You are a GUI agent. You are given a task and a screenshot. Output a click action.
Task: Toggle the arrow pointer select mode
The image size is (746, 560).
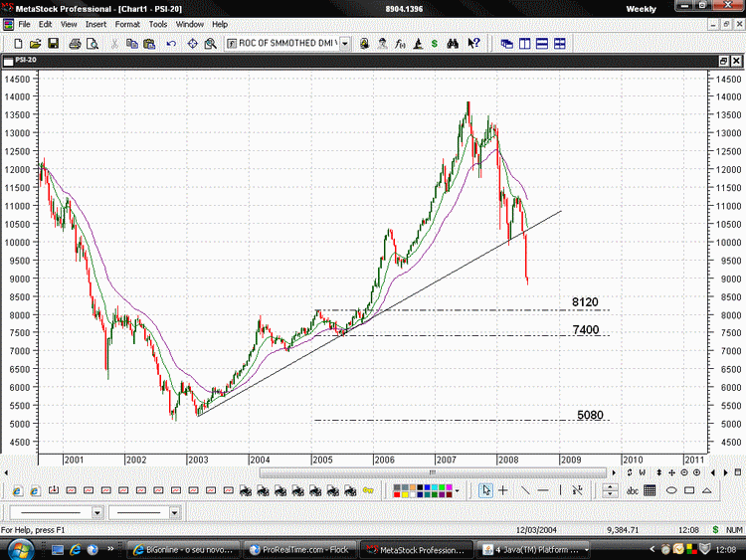(485, 490)
